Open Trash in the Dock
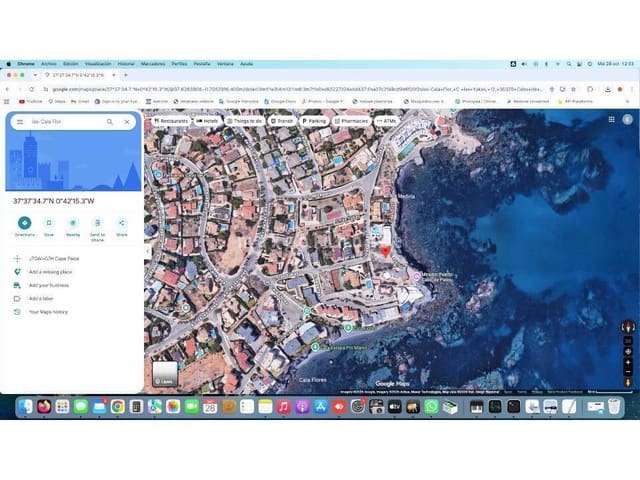 (x=614, y=407)
